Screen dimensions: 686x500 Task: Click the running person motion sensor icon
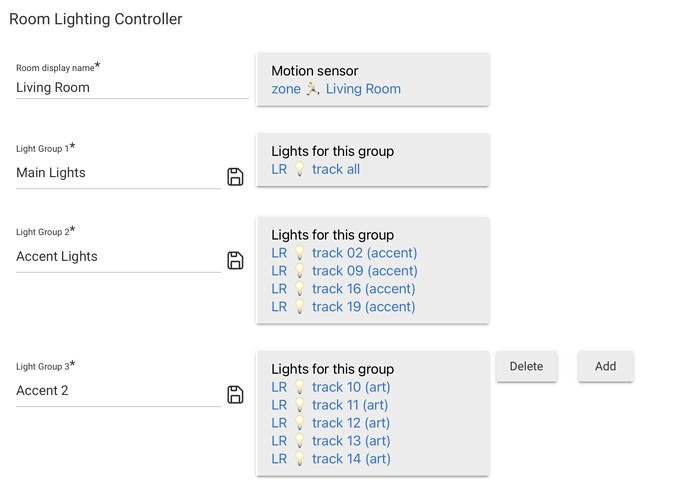[x=313, y=89]
